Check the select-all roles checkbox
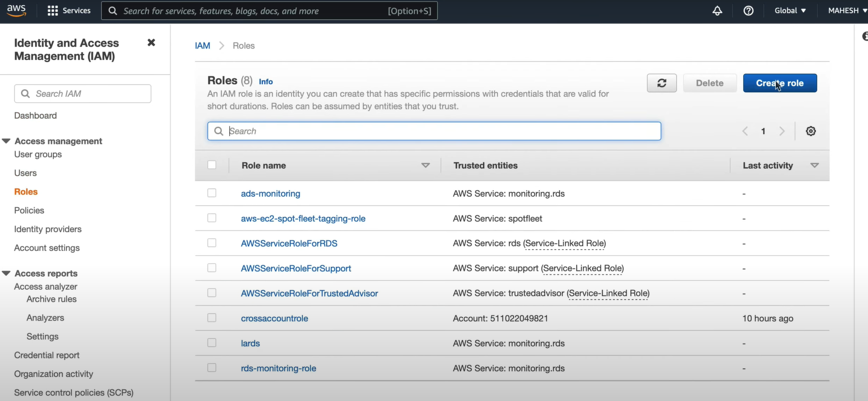The height and width of the screenshot is (401, 868). (x=212, y=165)
